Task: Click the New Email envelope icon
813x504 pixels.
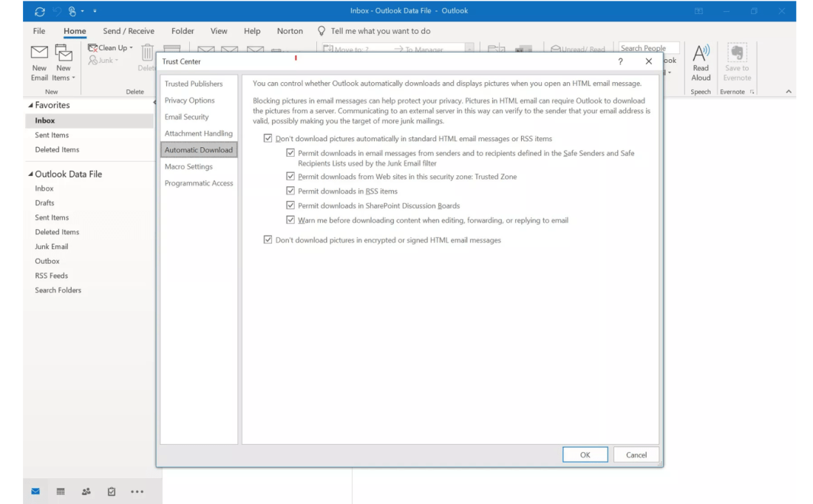Action: click(39, 52)
